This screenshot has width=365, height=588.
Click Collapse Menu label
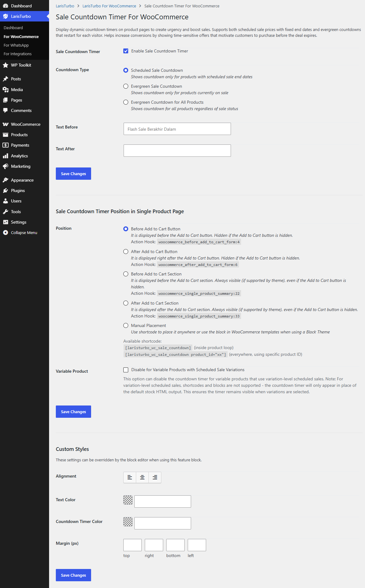[x=24, y=233]
